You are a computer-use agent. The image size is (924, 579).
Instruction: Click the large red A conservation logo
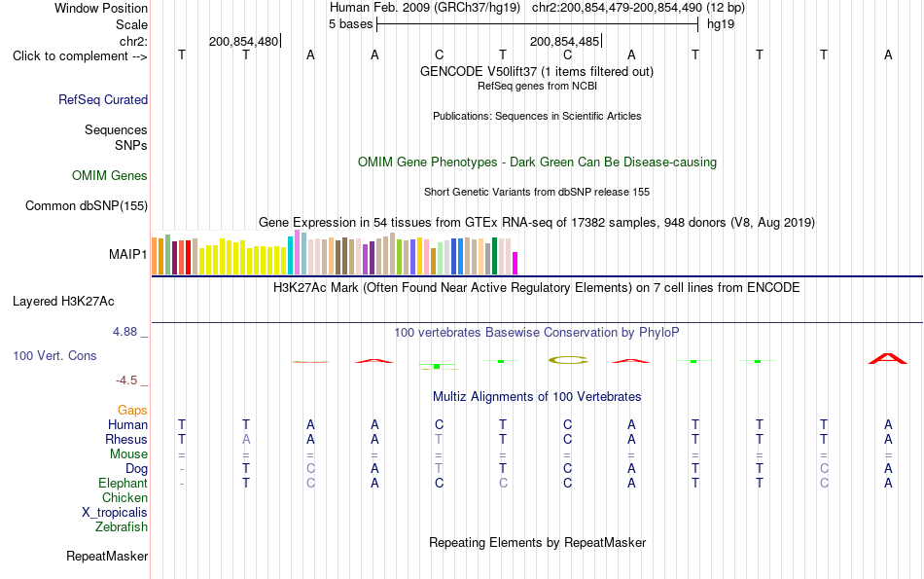click(x=888, y=358)
